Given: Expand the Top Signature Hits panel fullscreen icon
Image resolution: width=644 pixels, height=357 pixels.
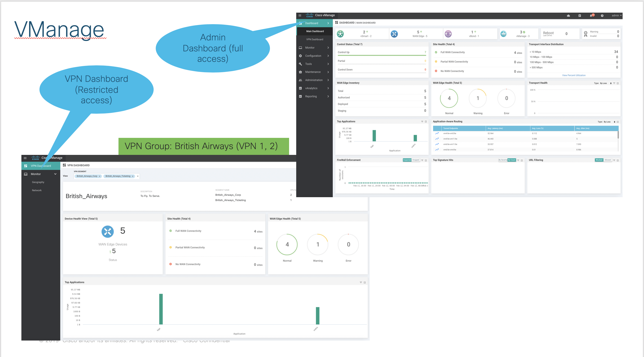Looking at the screenshot, I should [522, 160].
